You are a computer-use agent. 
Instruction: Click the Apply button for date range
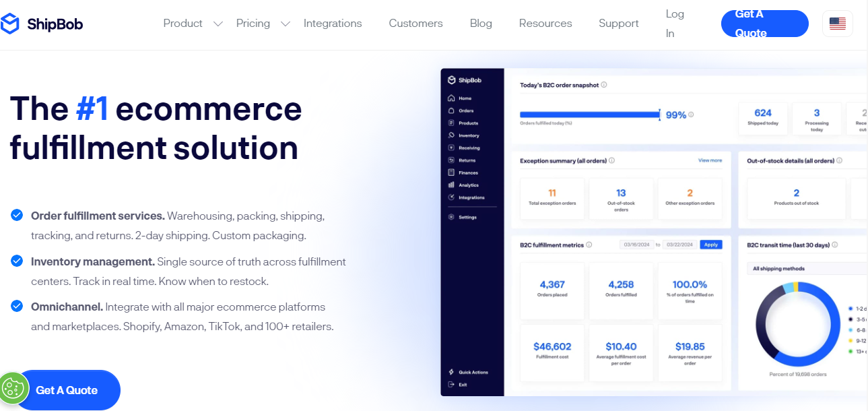[711, 245]
